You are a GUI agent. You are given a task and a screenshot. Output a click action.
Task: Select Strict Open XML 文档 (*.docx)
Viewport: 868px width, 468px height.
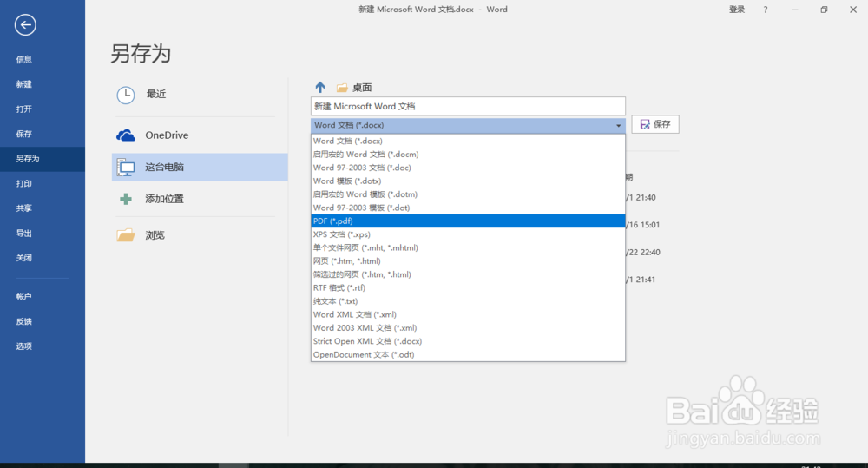(x=469, y=341)
